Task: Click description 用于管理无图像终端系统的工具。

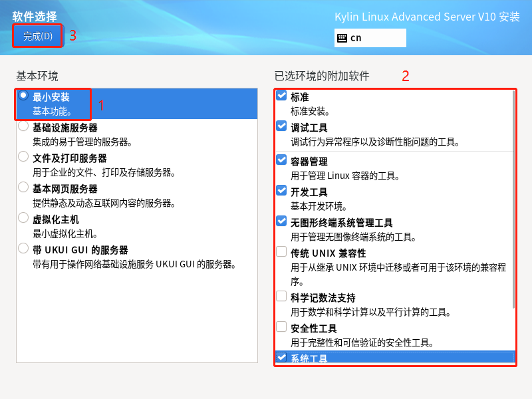Action: click(x=353, y=237)
